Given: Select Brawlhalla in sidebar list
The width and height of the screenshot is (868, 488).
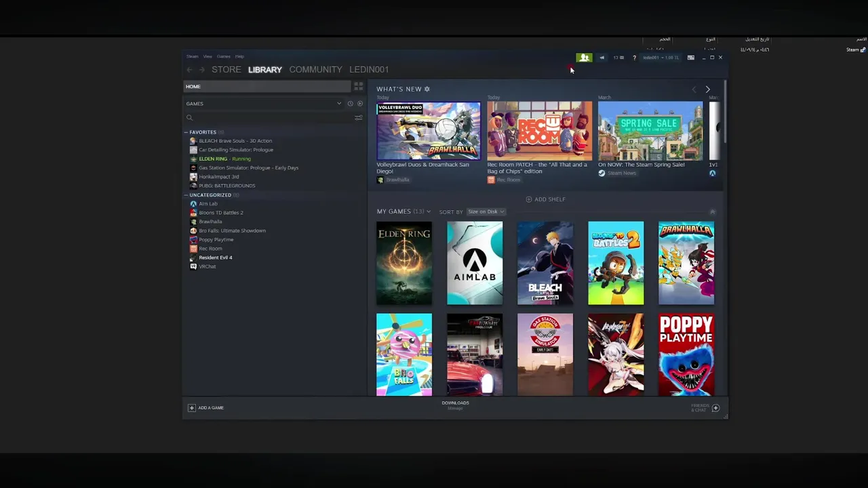Looking at the screenshot, I should pos(210,222).
